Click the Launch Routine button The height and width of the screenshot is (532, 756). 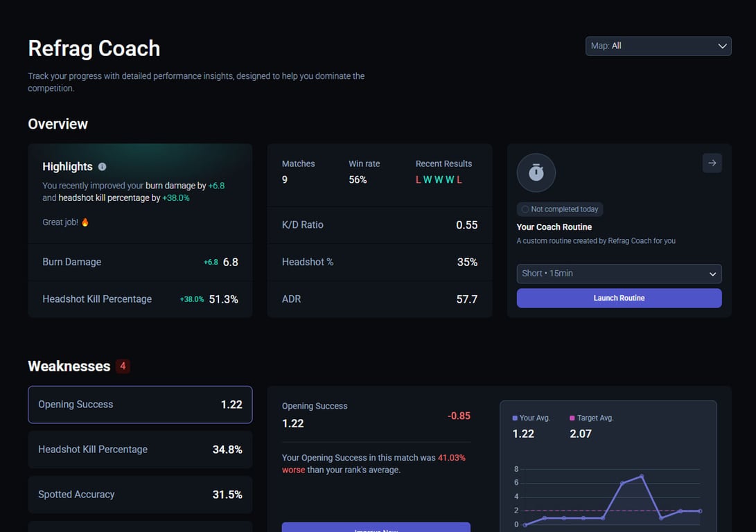click(x=619, y=298)
